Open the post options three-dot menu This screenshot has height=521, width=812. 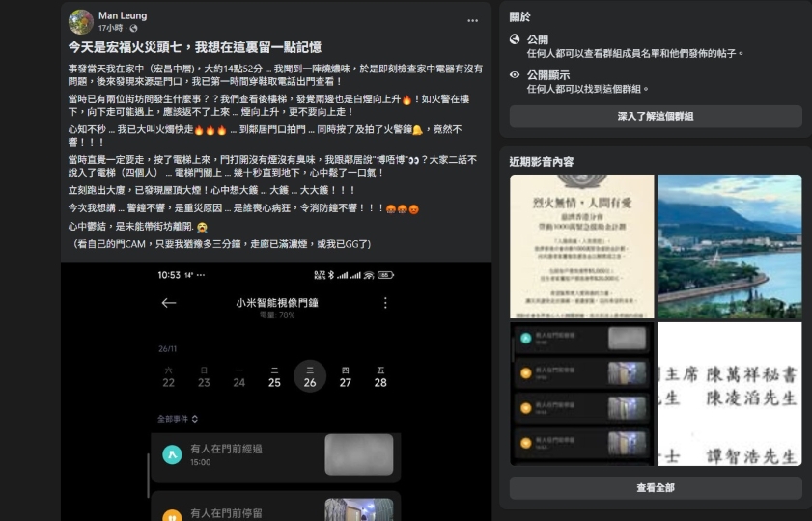(x=472, y=20)
